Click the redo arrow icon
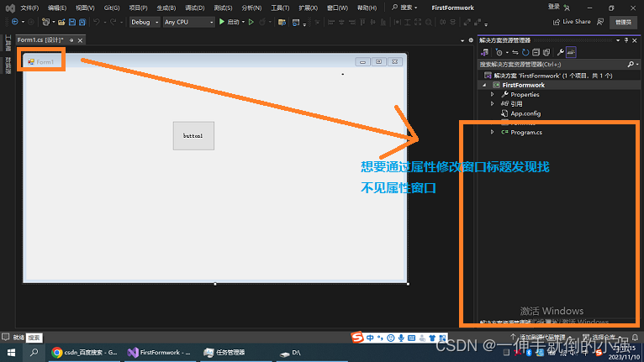 (113, 22)
